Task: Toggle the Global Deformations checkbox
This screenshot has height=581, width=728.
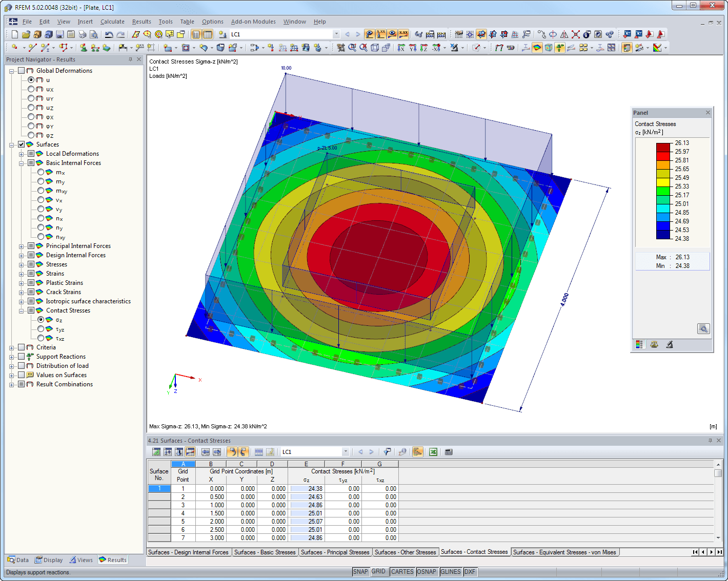Action: (x=22, y=71)
